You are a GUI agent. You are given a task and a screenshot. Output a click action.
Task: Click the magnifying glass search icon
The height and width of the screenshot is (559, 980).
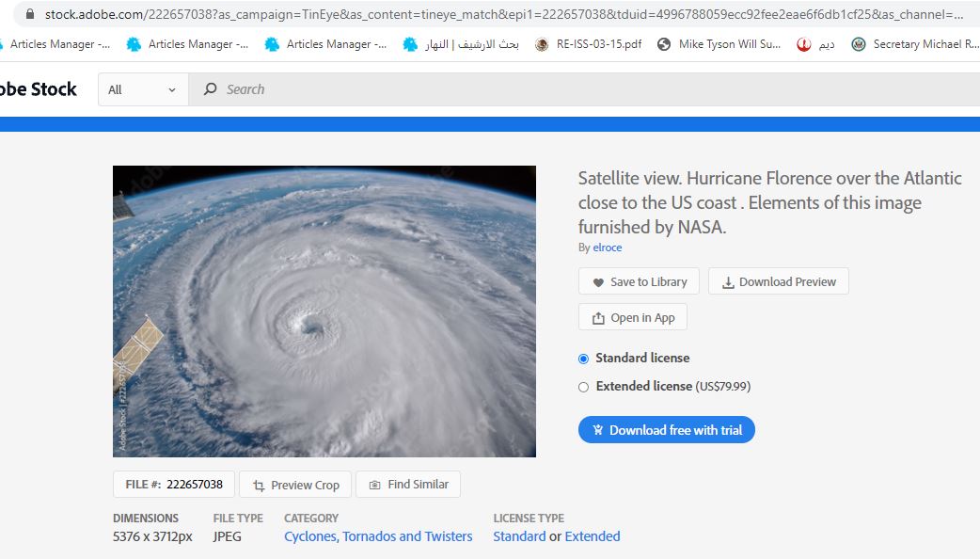(210, 89)
